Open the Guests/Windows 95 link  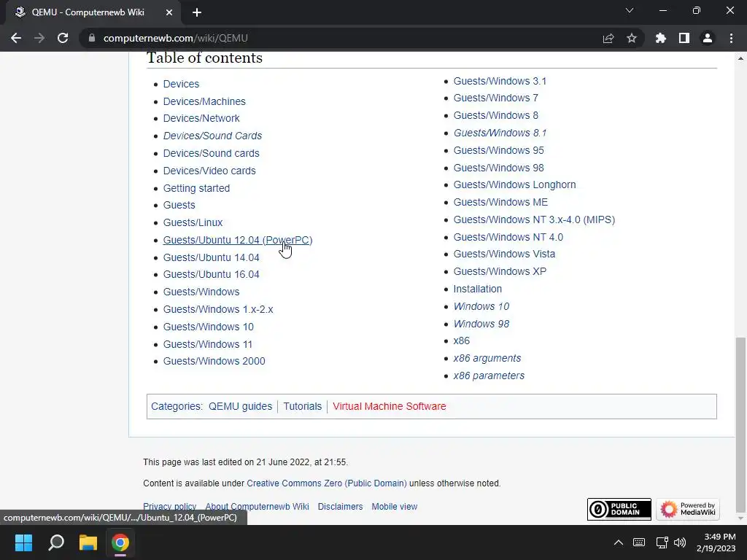pyautogui.click(x=498, y=150)
